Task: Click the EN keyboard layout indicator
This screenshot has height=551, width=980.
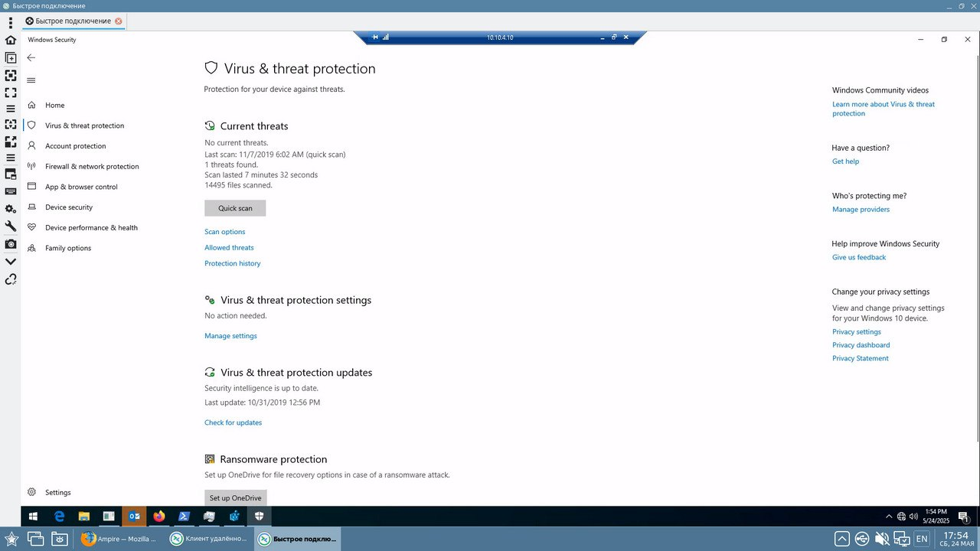Action: pos(922,539)
